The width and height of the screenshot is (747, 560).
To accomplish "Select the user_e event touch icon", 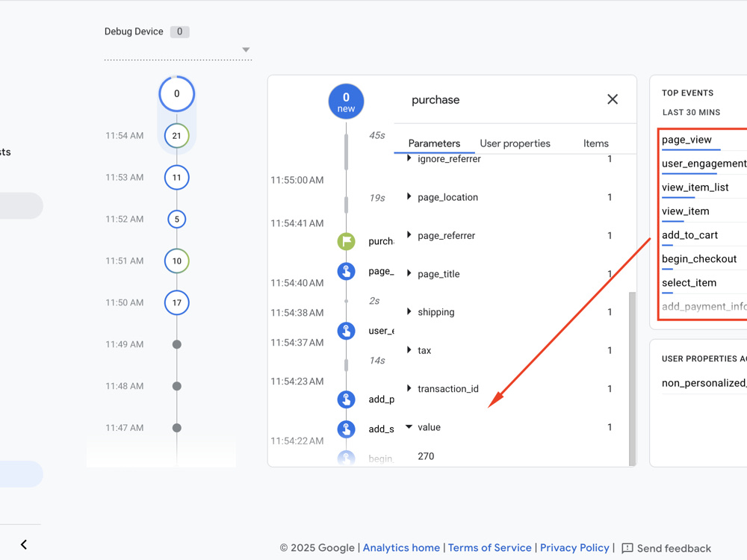I will tap(347, 331).
